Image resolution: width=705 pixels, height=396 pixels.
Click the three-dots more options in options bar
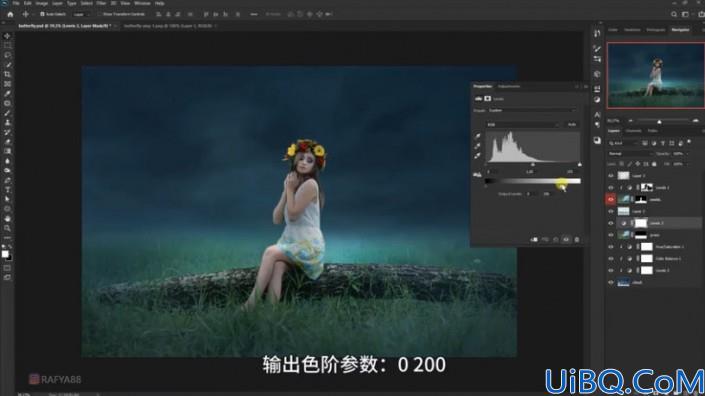point(254,14)
